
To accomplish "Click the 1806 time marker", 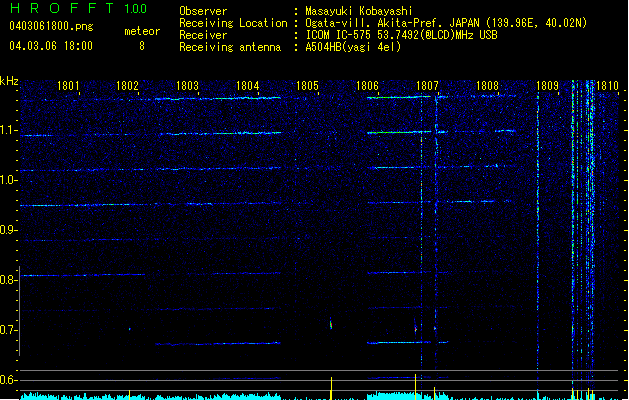I will tap(367, 86).
